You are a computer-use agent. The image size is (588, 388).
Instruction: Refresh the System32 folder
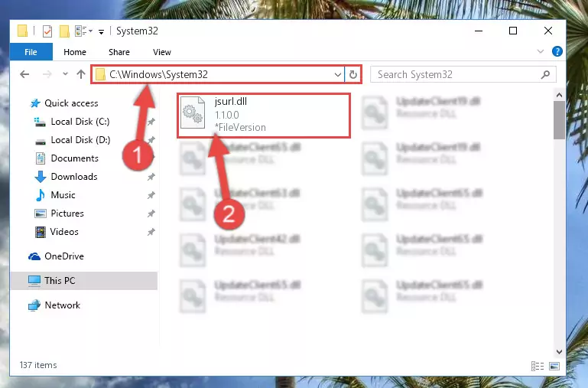pyautogui.click(x=352, y=75)
